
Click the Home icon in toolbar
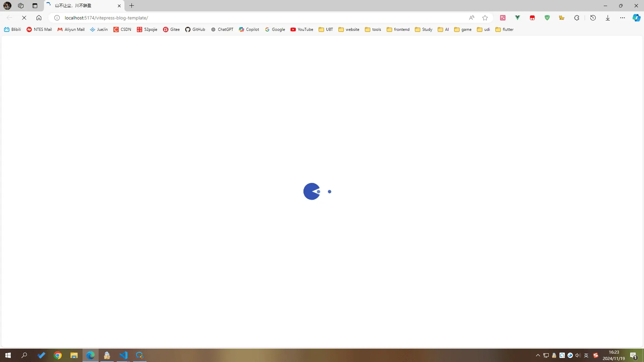pos(39,18)
